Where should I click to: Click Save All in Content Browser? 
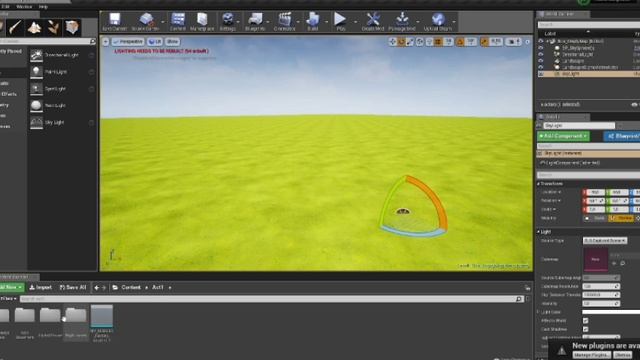(73, 288)
